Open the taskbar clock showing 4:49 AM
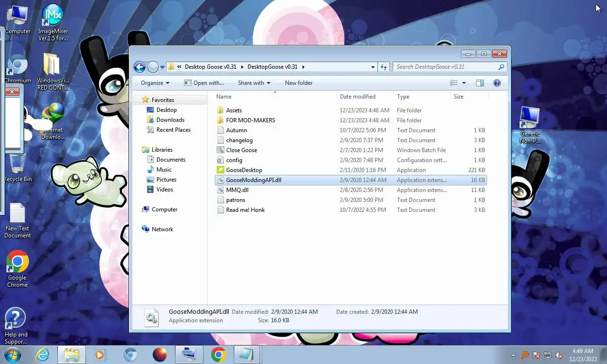Screen dimensions: 607x364 point(583,355)
